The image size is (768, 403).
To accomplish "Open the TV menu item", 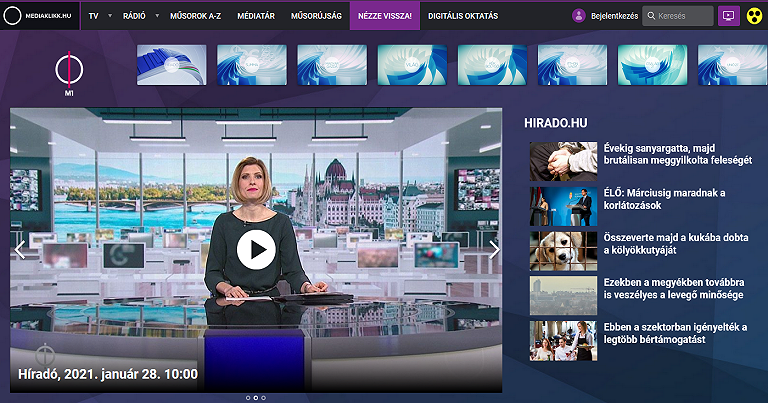I will pyautogui.click(x=93, y=16).
